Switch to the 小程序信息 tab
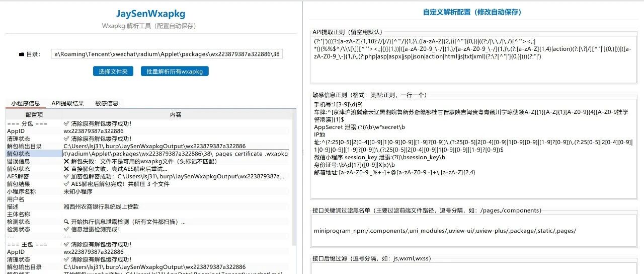Viewport: 644px width, 274px height. pyautogui.click(x=26, y=103)
